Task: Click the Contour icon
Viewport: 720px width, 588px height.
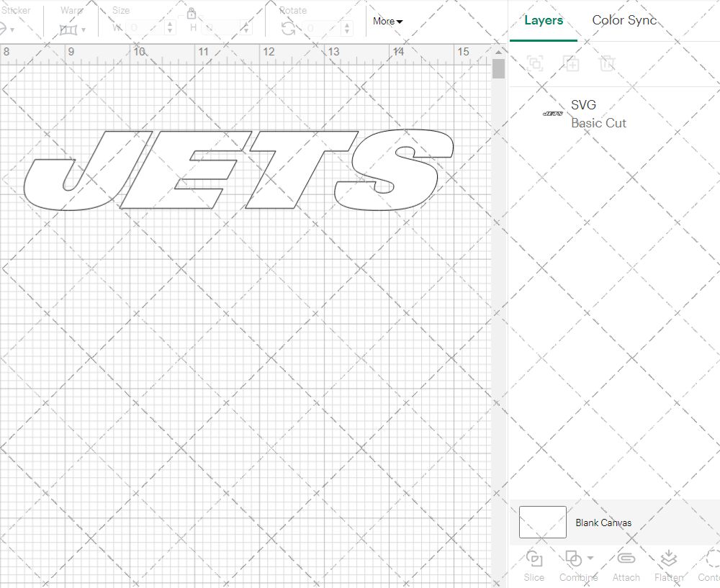Action: (x=711, y=564)
